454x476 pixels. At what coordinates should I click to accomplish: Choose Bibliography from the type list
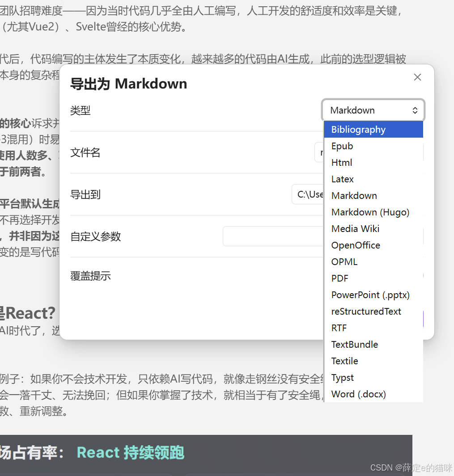(373, 129)
